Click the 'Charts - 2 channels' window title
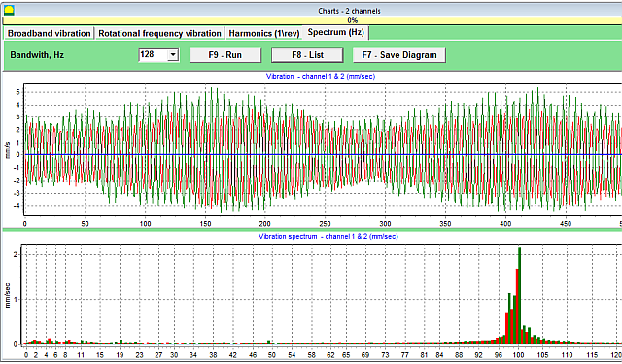Screen dimensions: 622x364 (x=349, y=11)
